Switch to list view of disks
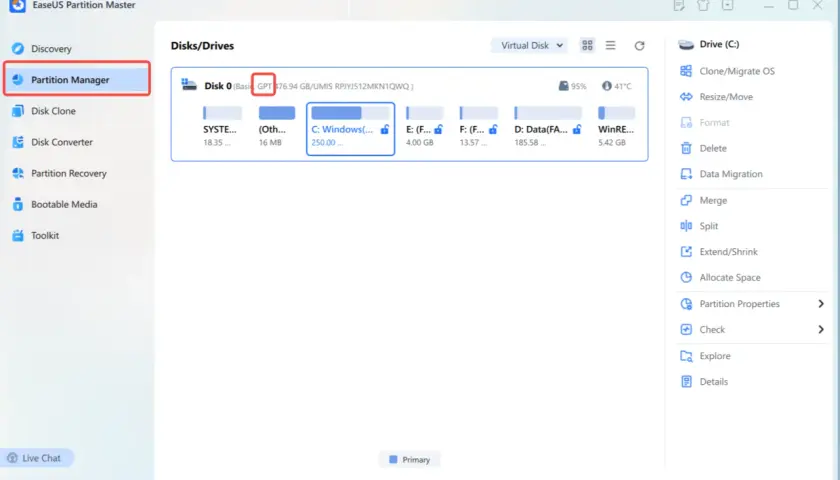This screenshot has width=840, height=480. click(x=610, y=45)
